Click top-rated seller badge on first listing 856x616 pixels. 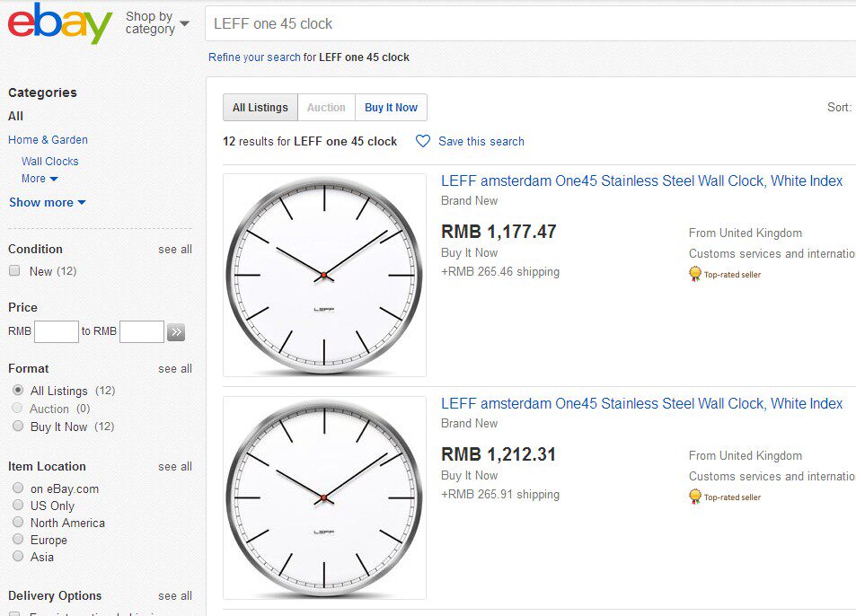coord(694,274)
